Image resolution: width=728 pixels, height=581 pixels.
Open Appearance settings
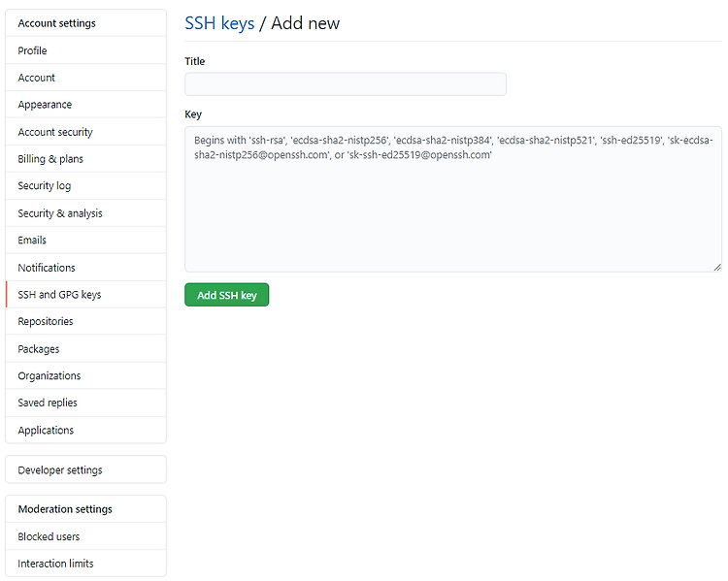pyautogui.click(x=85, y=105)
